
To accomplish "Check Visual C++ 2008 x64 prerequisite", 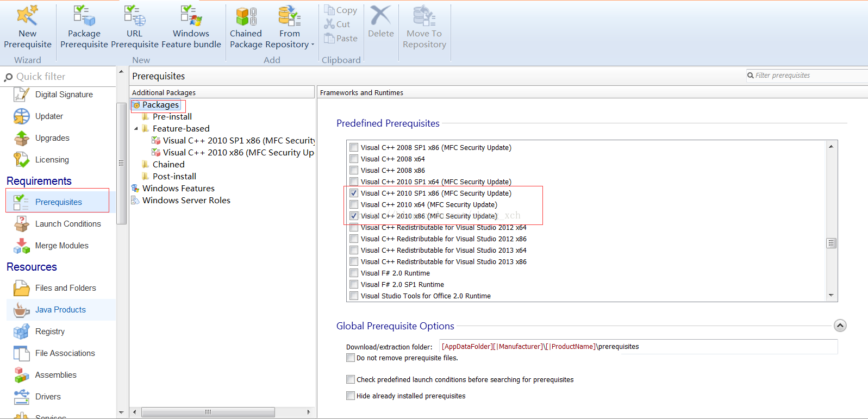I will (x=354, y=159).
